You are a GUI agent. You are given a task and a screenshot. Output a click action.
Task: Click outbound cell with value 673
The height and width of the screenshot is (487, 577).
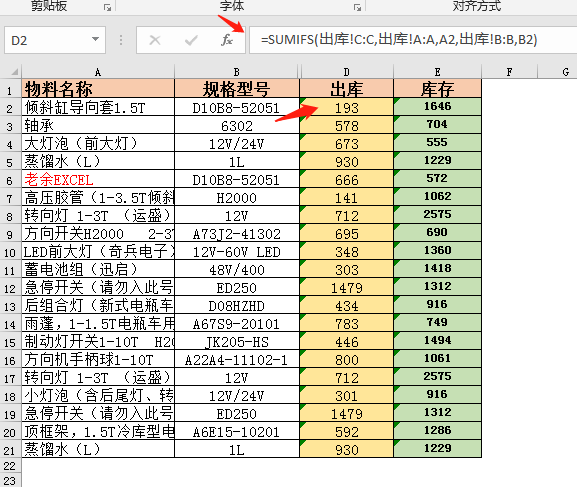347,143
